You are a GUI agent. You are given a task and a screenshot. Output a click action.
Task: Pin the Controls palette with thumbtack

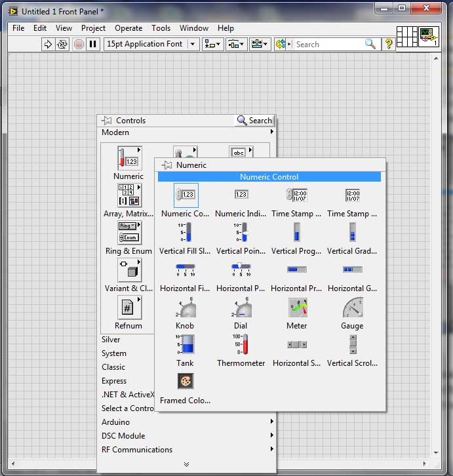coord(108,121)
